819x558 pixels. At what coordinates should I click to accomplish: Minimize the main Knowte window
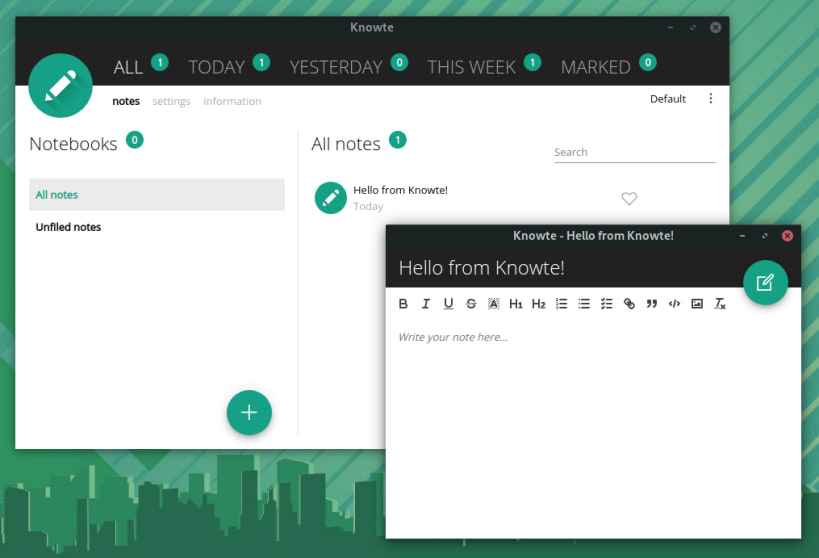pyautogui.click(x=670, y=27)
